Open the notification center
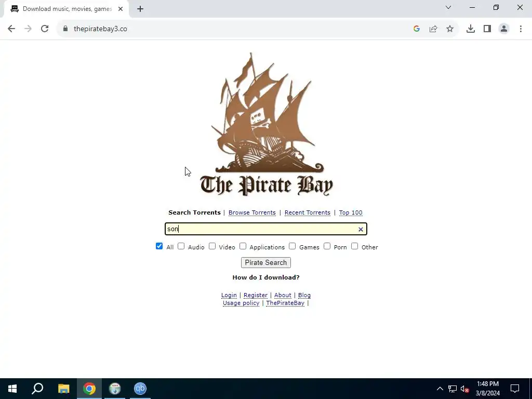The height and width of the screenshot is (399, 532). (x=515, y=389)
